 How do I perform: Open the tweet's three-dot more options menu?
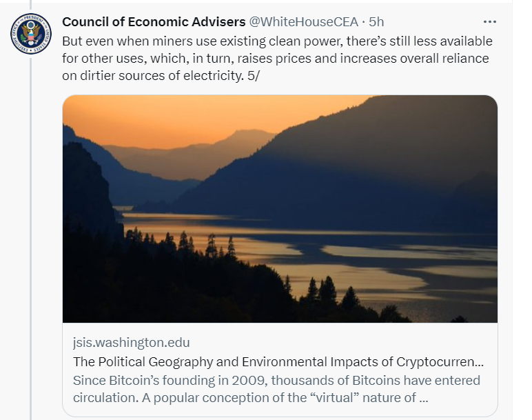pyautogui.click(x=489, y=21)
